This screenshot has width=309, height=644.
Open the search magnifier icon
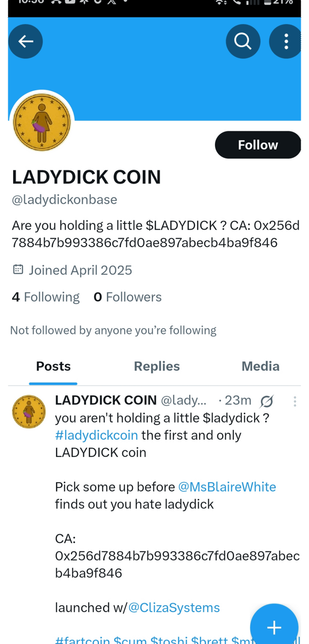pyautogui.click(x=243, y=41)
